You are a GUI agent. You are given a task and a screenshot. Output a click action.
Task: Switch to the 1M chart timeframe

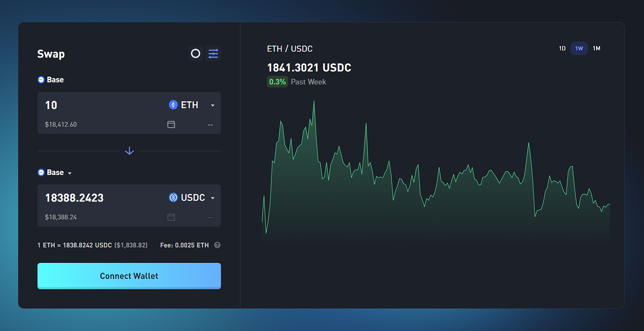tap(597, 48)
